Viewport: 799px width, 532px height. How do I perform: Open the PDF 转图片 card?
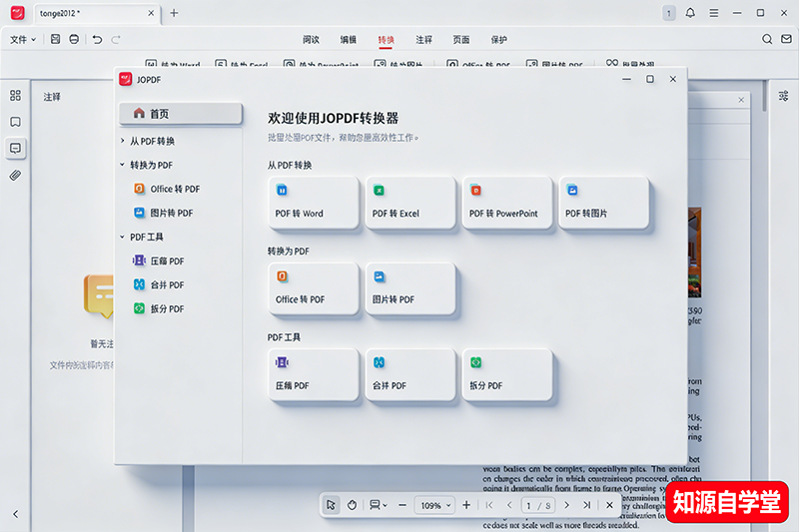pyautogui.click(x=604, y=202)
